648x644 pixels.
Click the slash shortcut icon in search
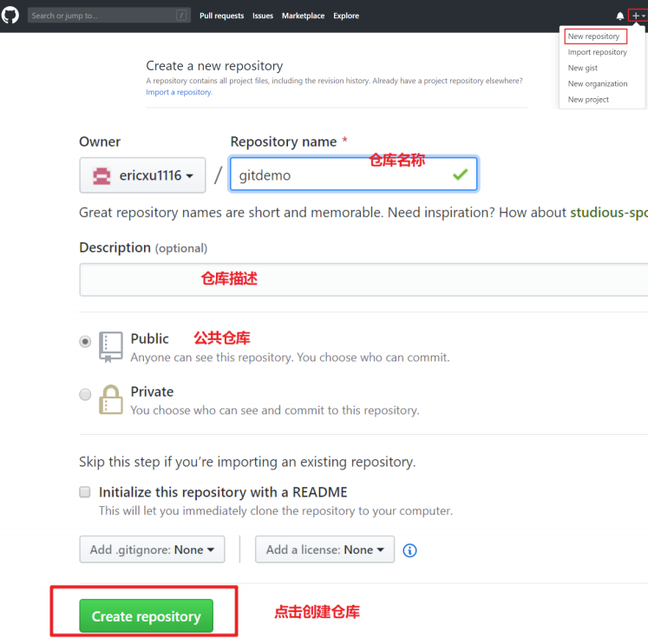pos(181,16)
